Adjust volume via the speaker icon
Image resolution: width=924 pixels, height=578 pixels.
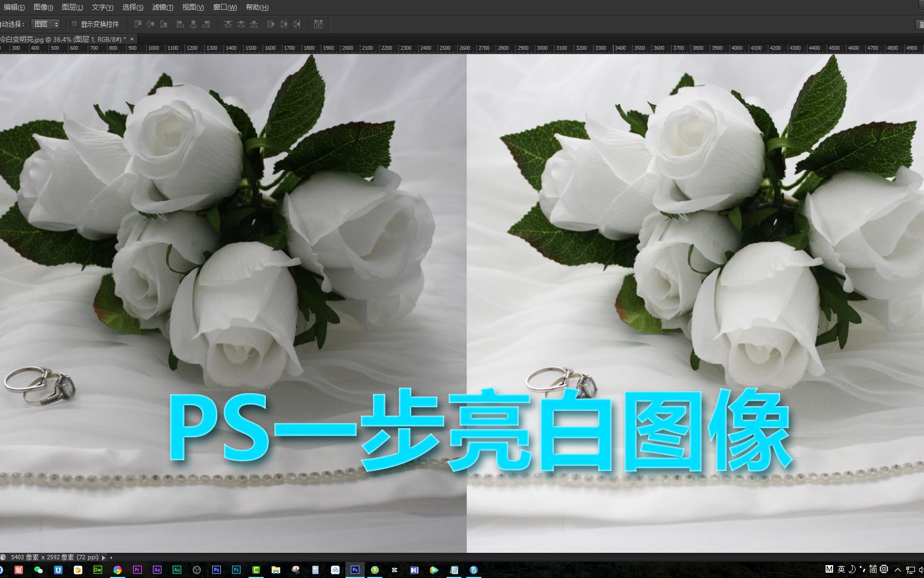921,571
